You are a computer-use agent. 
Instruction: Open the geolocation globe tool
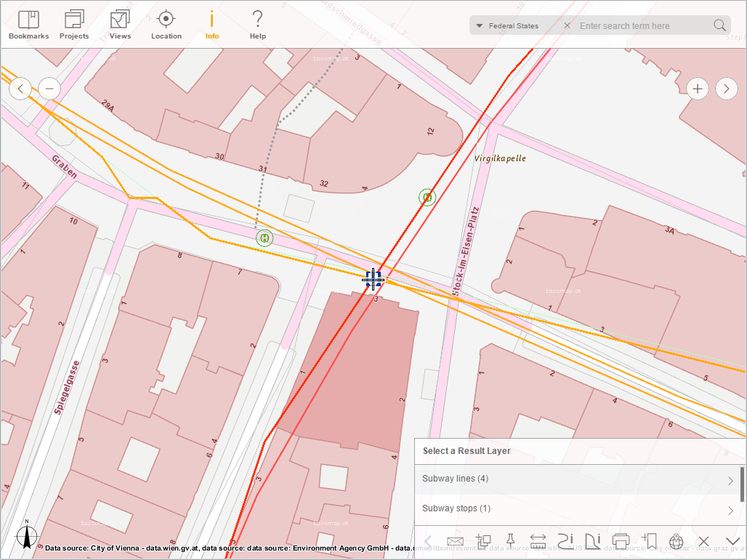point(675,541)
